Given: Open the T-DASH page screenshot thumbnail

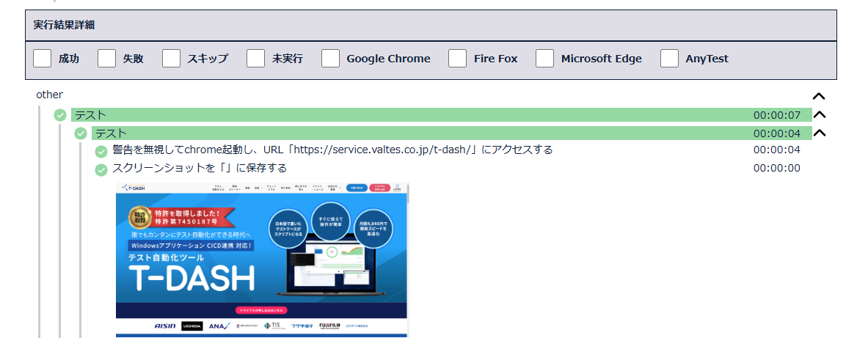Looking at the screenshot, I should pos(263,260).
